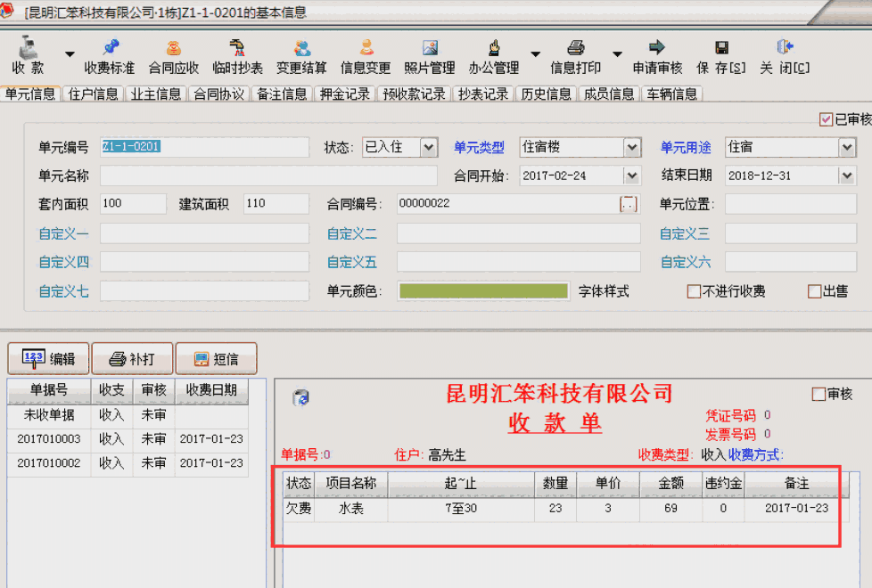Save the record with 保存[S]

coord(720,53)
